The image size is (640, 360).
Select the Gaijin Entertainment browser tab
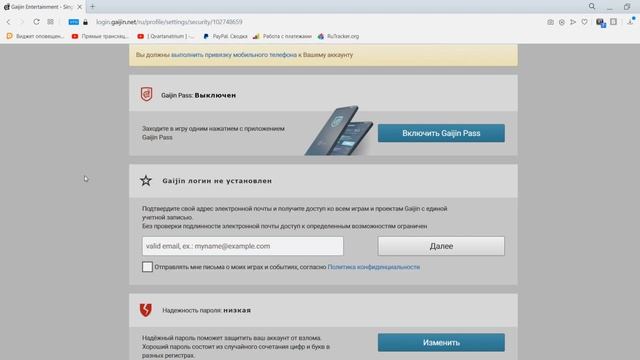coord(42,7)
